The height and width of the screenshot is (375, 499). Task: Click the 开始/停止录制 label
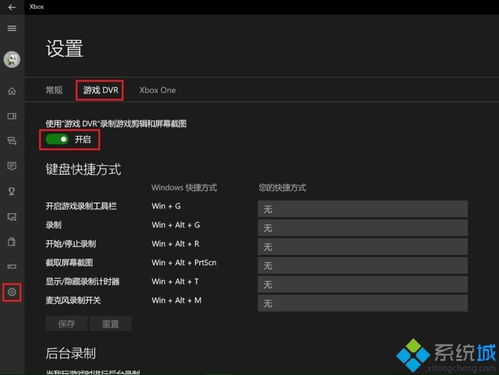coord(71,244)
